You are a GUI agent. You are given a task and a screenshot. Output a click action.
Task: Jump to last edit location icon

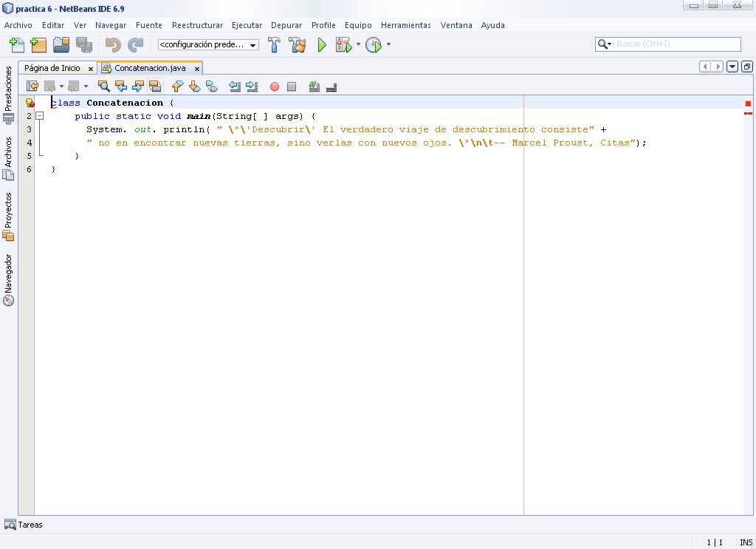[32, 86]
